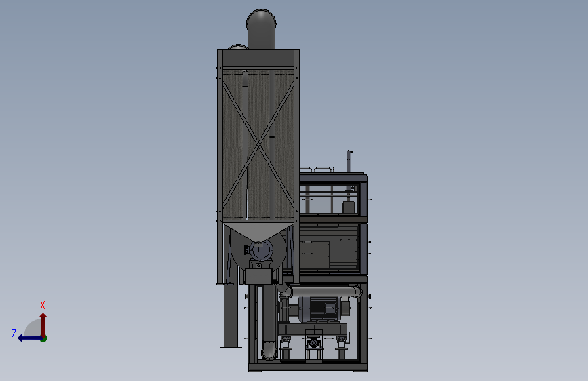588x381 pixels.
Task: Select the tower support leg on the left
Action: pos(231,315)
